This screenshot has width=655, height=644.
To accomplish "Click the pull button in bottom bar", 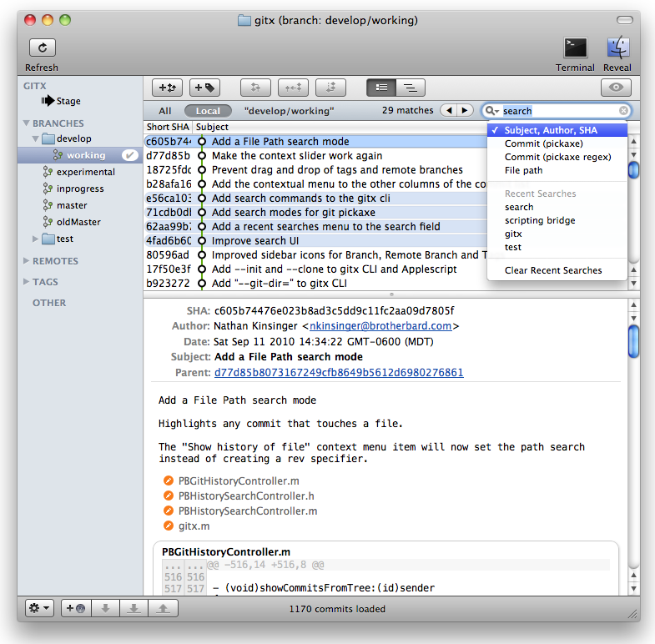I will tap(134, 608).
